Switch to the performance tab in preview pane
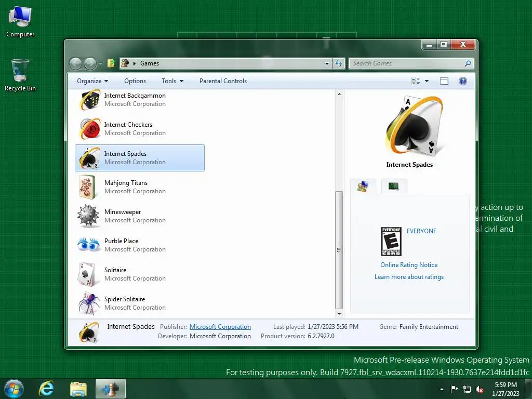This screenshot has width=532, height=399. 394,187
